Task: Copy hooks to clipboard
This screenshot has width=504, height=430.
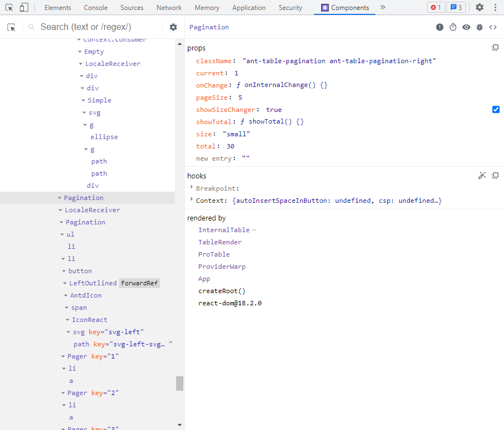Action: coord(495,176)
